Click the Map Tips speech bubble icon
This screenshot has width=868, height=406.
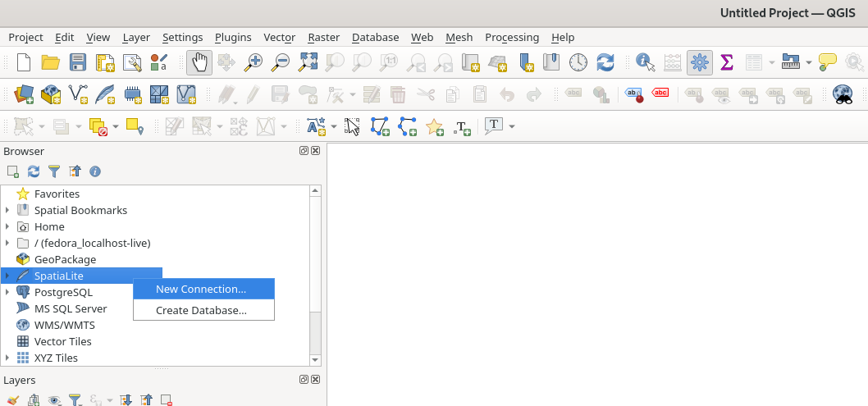[827, 62]
